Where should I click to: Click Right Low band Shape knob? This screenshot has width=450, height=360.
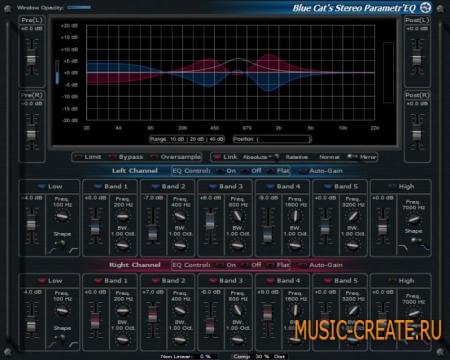[61, 337]
